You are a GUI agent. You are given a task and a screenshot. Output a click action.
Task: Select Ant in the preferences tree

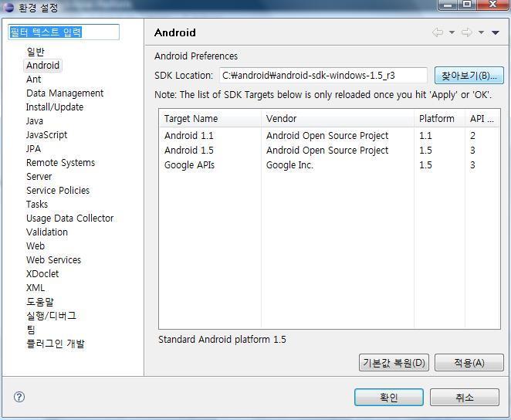33,80
